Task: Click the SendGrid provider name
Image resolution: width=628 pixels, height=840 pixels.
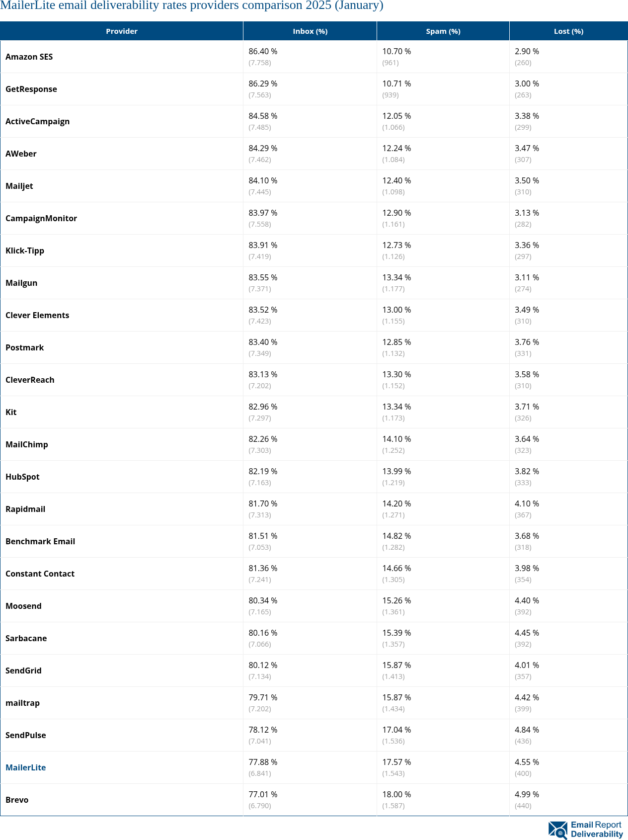Action: [24, 671]
